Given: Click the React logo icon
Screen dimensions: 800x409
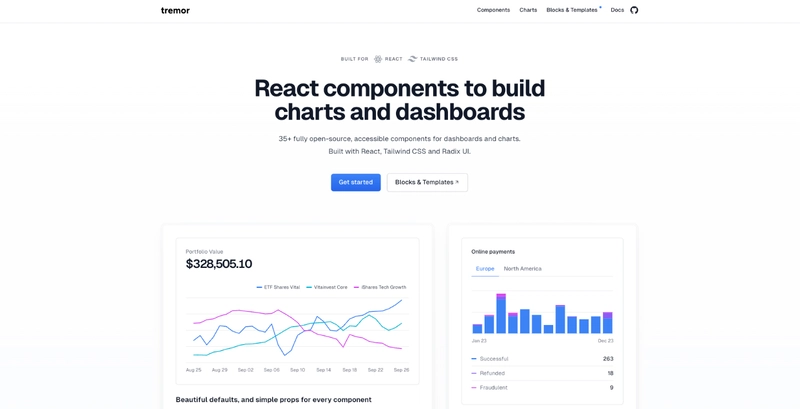Looking at the screenshot, I should (378, 59).
